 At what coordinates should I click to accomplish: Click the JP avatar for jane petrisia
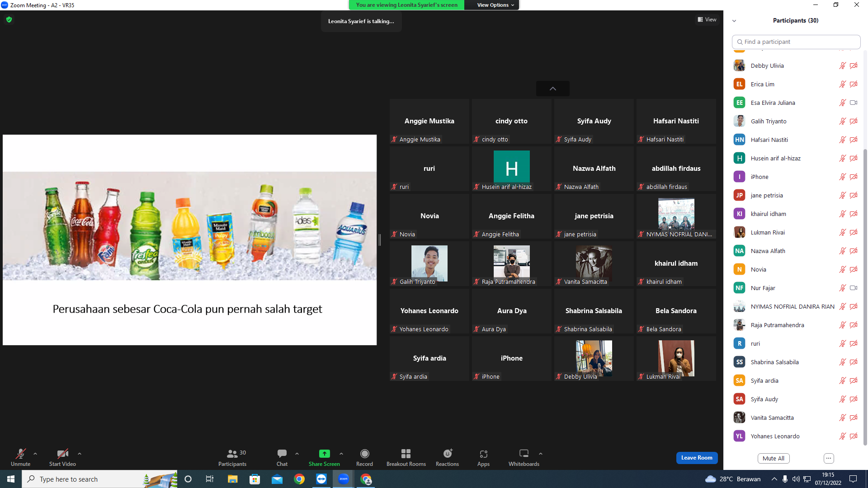[x=739, y=195]
